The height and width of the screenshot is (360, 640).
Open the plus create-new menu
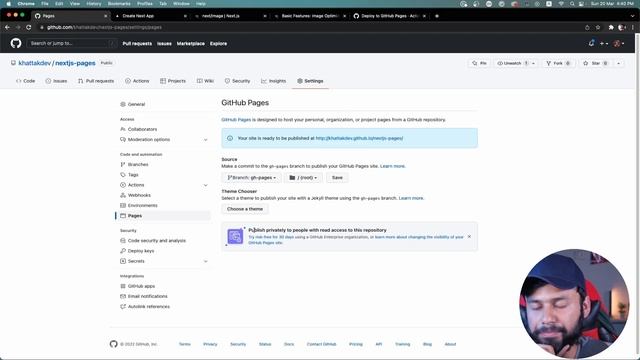[x=604, y=43]
